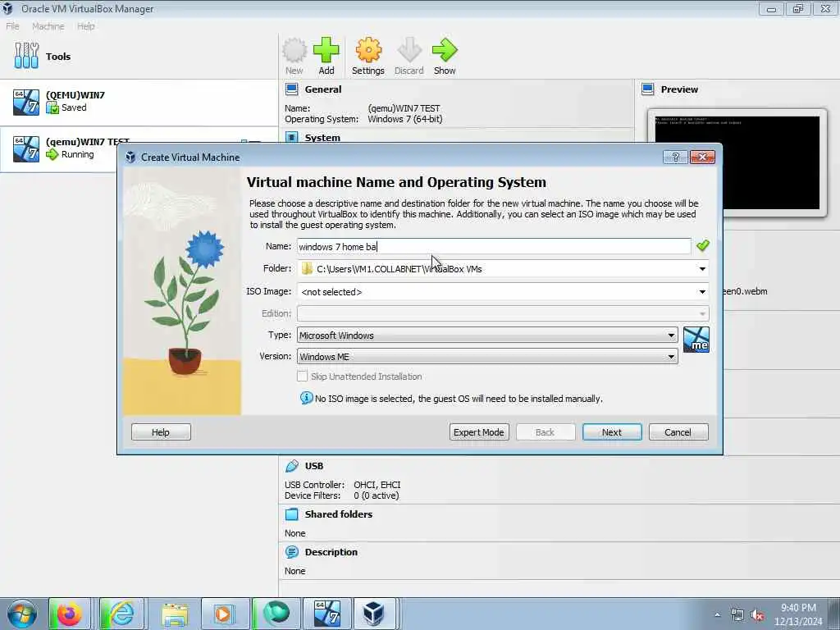This screenshot has width=840, height=630.
Task: Click into the Name text field
Action: (x=494, y=246)
